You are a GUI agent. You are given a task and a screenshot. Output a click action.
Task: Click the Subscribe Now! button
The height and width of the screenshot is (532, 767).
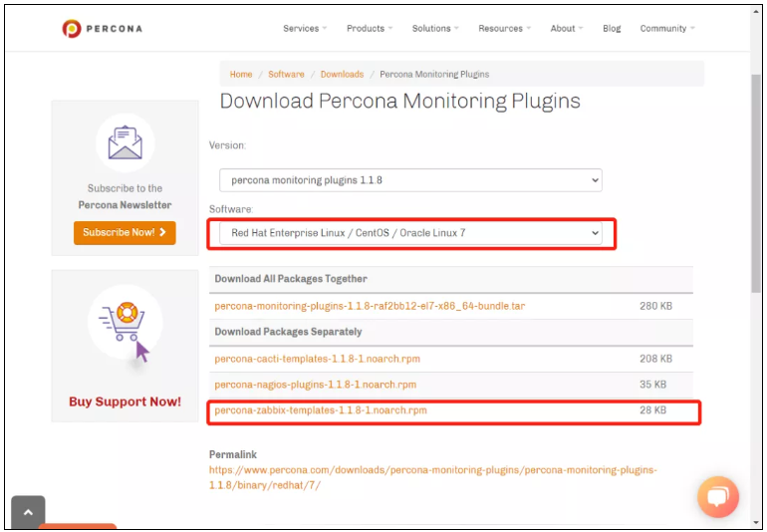coord(125,232)
